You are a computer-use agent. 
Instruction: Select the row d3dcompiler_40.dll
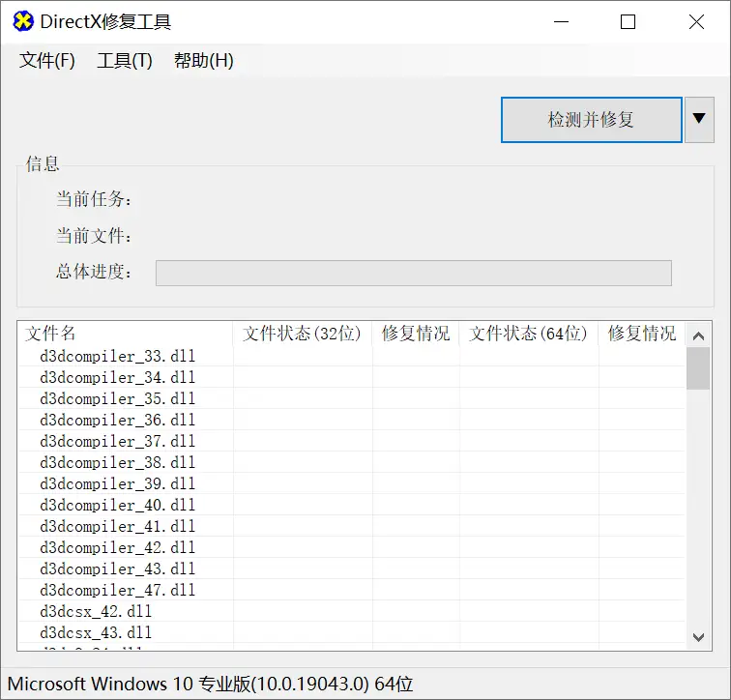352,506
